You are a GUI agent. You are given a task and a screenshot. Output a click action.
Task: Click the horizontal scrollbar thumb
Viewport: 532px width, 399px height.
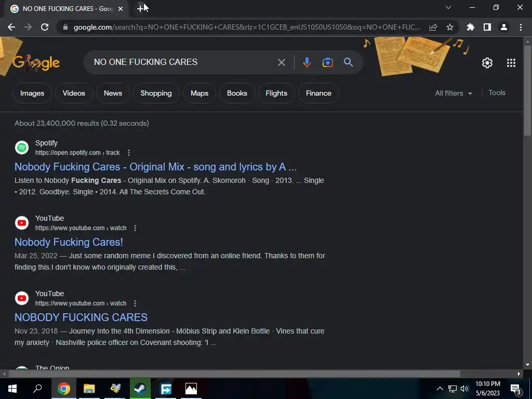coord(234,374)
